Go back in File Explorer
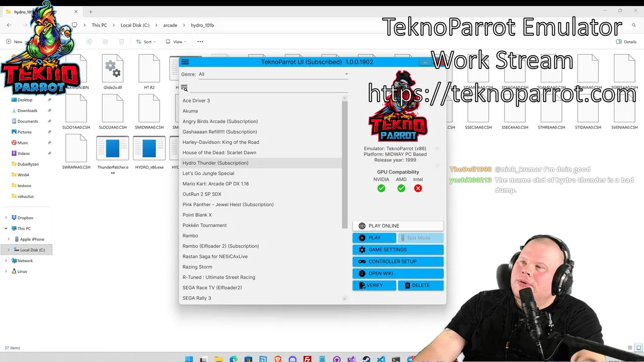 click(9, 25)
